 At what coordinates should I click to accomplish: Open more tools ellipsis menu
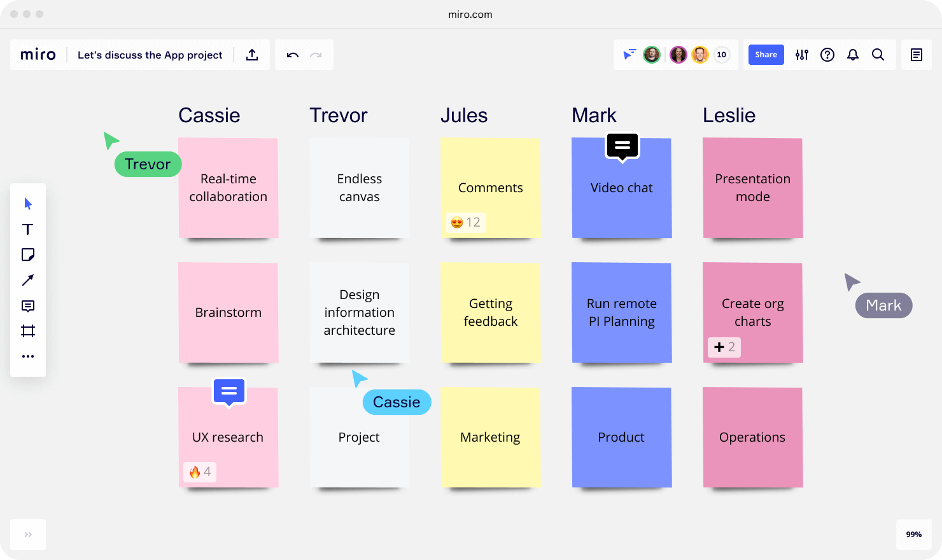pos(28,356)
